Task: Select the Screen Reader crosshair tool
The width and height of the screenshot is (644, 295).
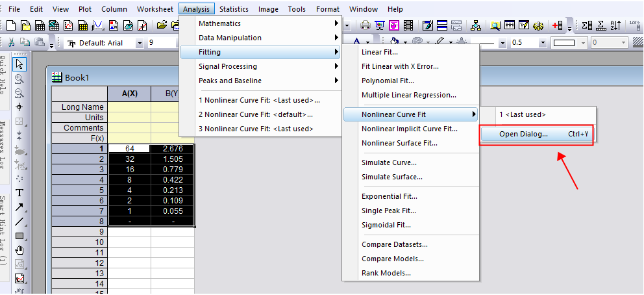Action: pos(19,107)
